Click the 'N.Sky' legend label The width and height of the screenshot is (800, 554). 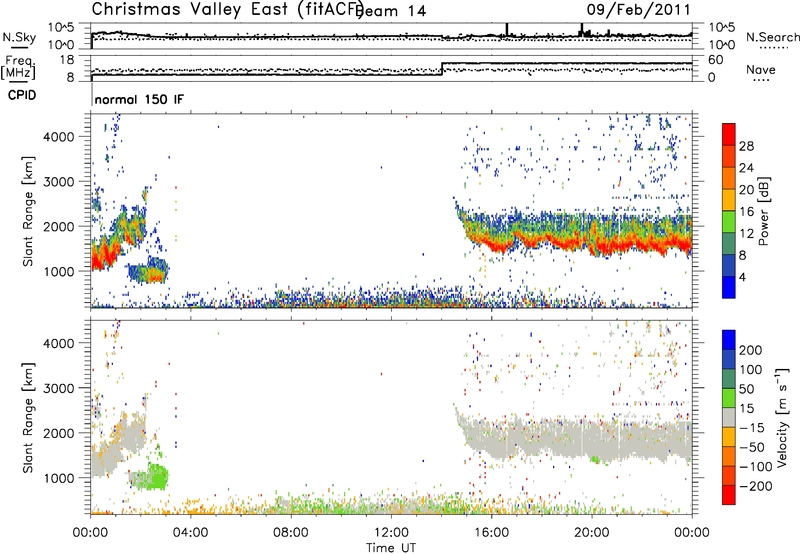19,37
